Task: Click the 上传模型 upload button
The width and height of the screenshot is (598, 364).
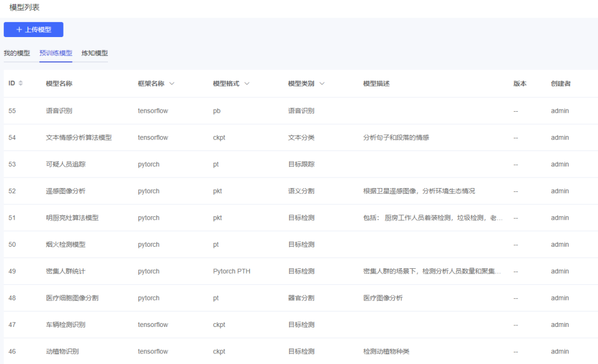Action: (33, 29)
